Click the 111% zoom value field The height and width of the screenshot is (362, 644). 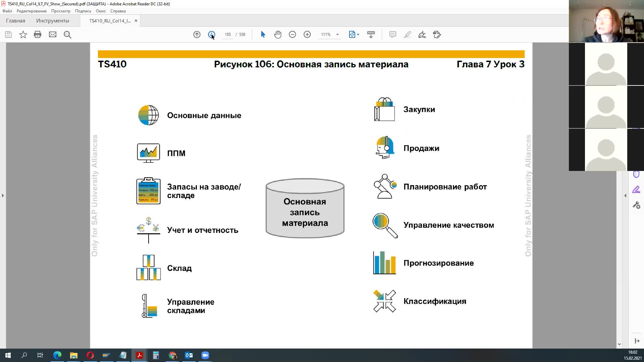pos(326,35)
